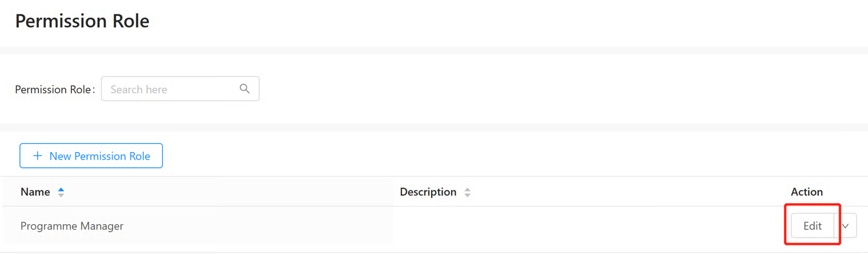Click the 'Search here' placeholder text

tap(139, 90)
